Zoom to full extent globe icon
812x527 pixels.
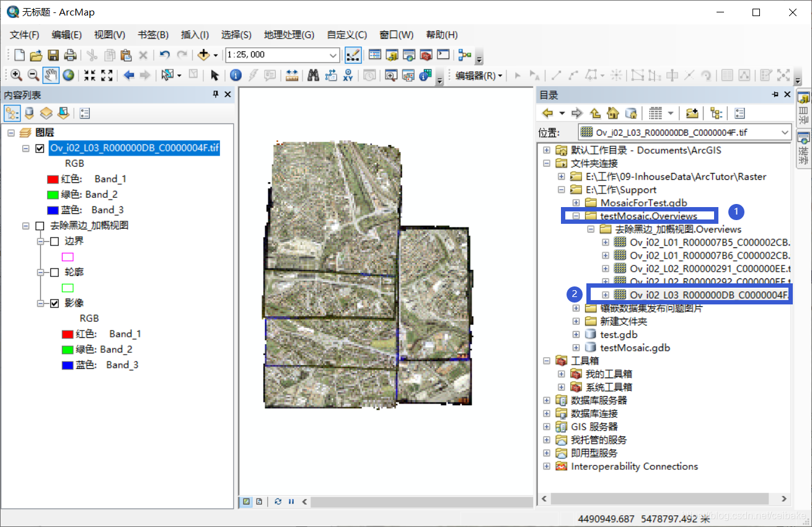68,75
